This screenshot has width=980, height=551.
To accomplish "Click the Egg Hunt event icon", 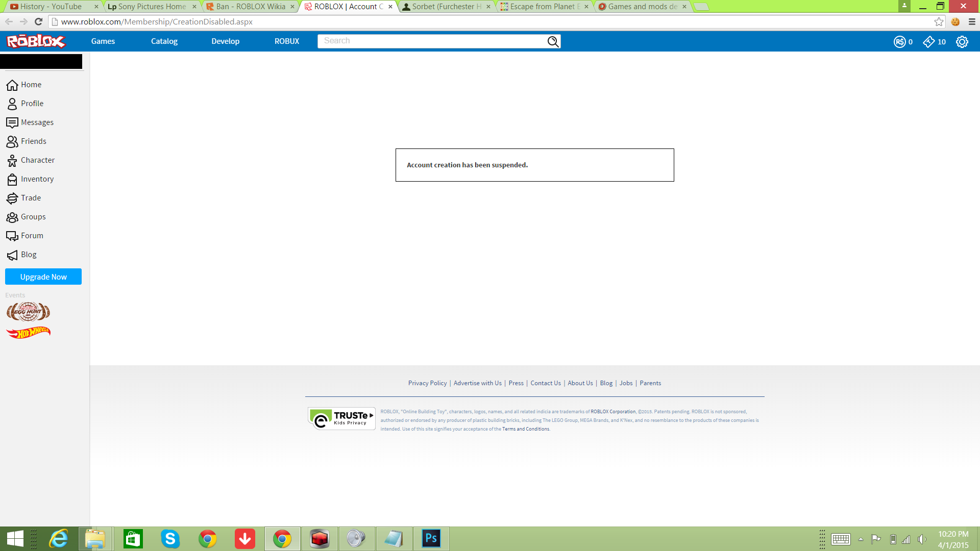I will (28, 311).
